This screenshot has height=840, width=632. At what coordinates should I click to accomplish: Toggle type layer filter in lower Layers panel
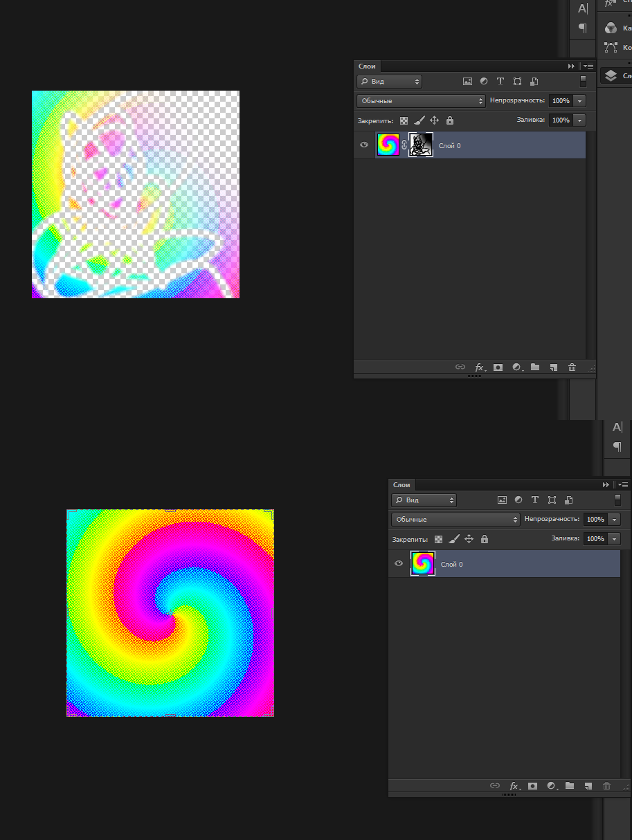(x=535, y=500)
